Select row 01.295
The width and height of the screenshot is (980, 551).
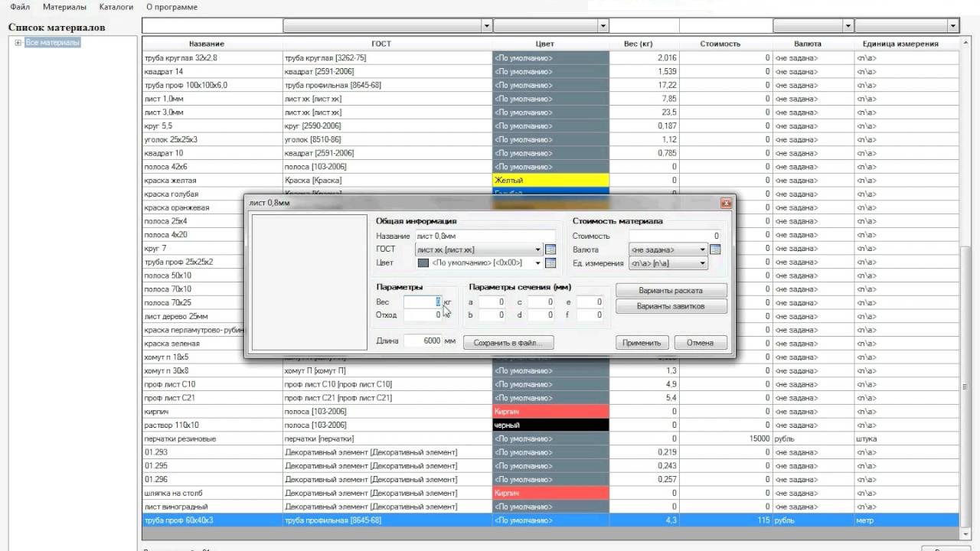(550, 466)
